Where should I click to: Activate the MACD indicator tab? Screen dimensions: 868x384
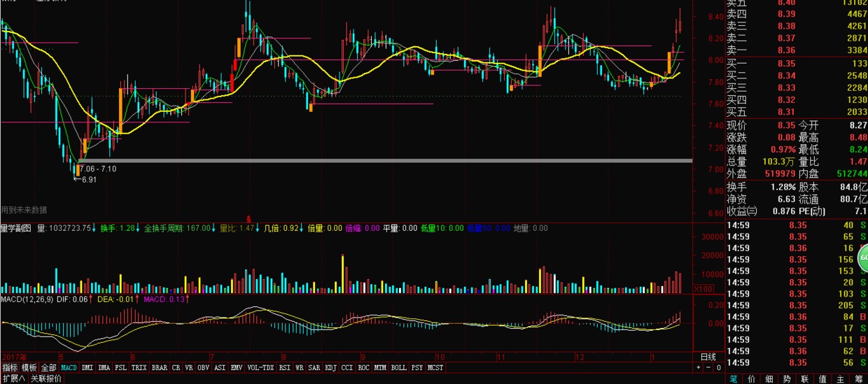pyautogui.click(x=69, y=367)
